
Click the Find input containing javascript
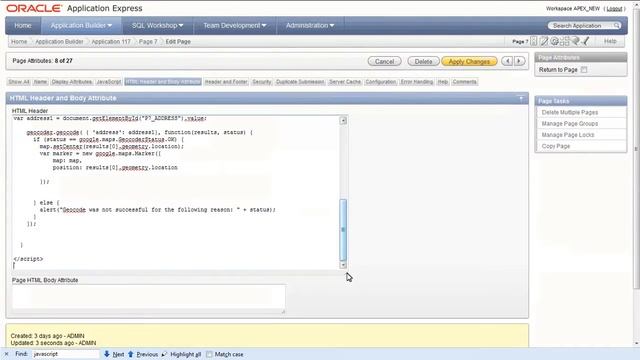(x=65, y=354)
